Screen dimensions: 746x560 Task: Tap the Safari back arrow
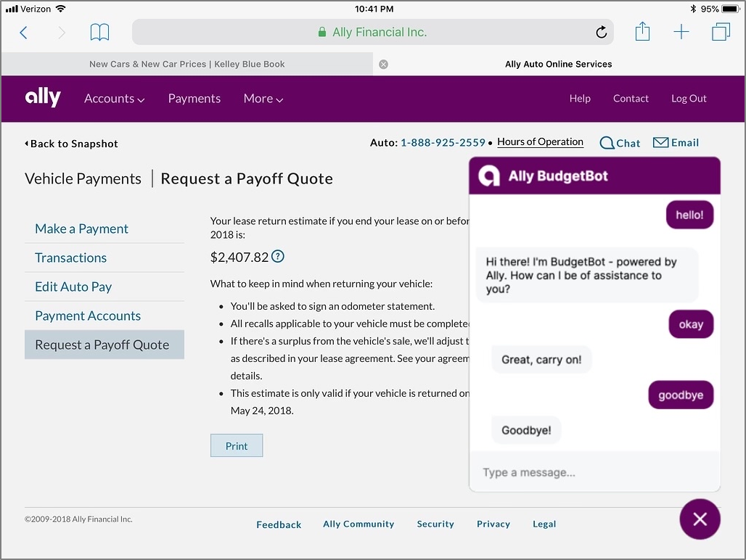coord(23,33)
